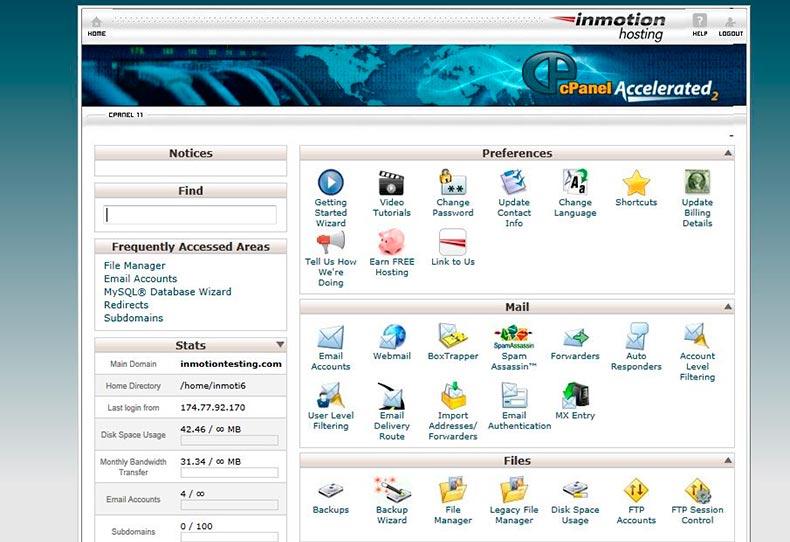Select home directory /home/inmoti6 text
The height and width of the screenshot is (542, 790).
(213, 386)
